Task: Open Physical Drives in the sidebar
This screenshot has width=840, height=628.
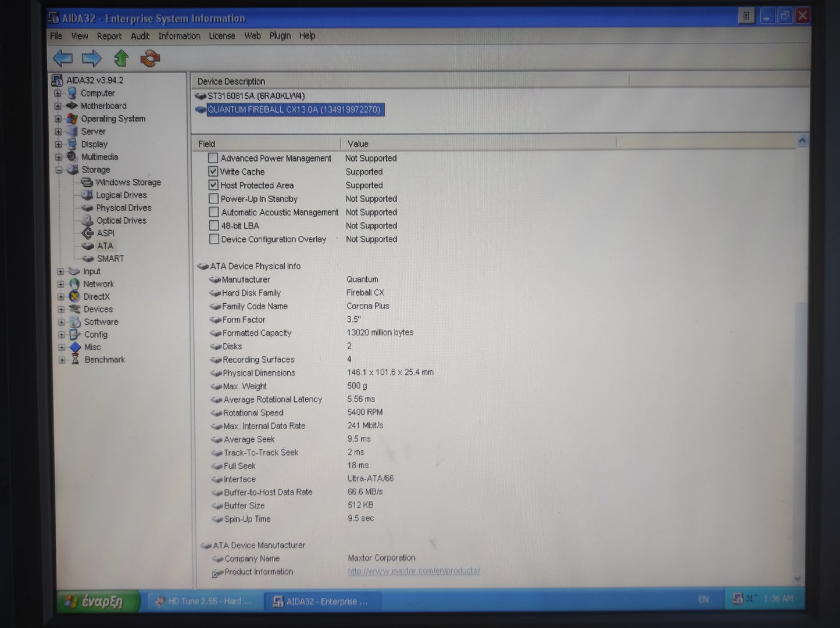Action: 123,208
